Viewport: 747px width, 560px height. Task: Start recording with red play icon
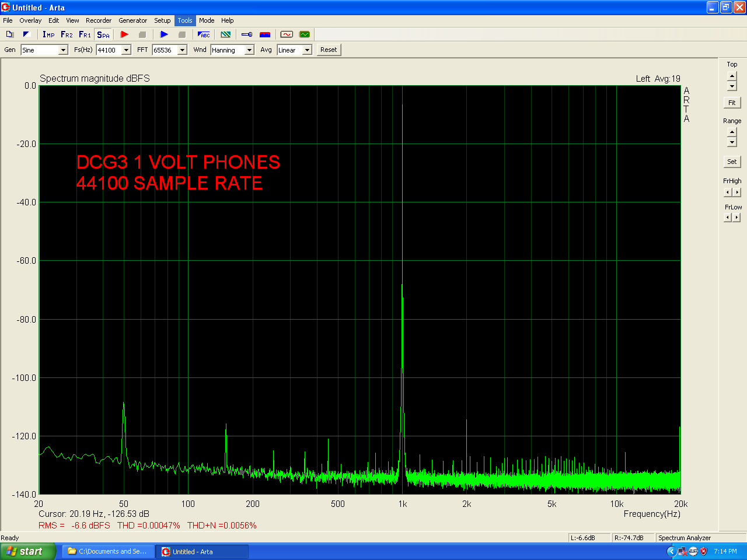point(124,34)
